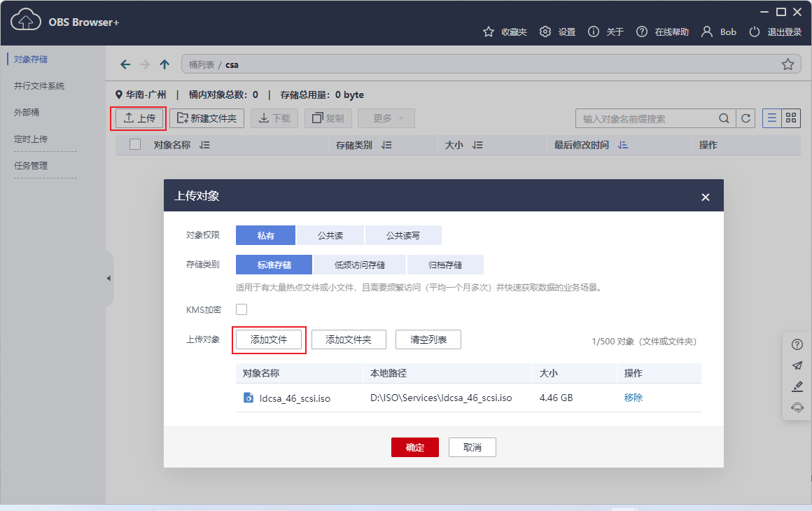Screen dimensions: 812x511
Task: Click the navigate up arrow icon
Action: pyautogui.click(x=164, y=64)
